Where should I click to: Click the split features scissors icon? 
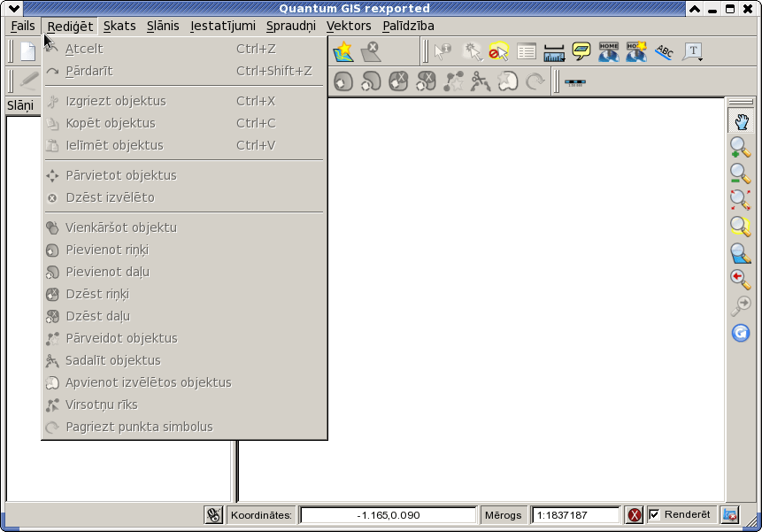tap(481, 81)
